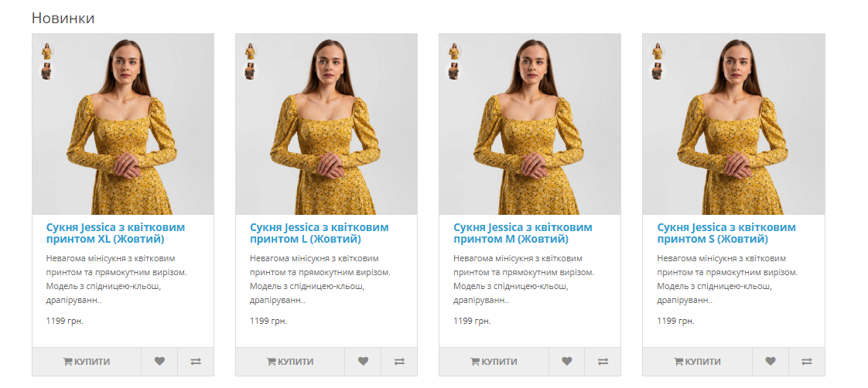Compare the S yellow dress
The width and height of the screenshot is (868, 388).
(x=807, y=361)
